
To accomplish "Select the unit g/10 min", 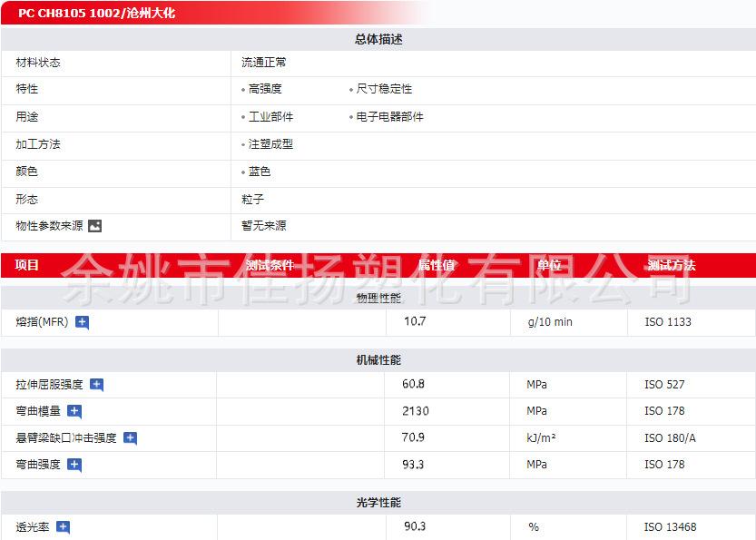I will click(550, 322).
